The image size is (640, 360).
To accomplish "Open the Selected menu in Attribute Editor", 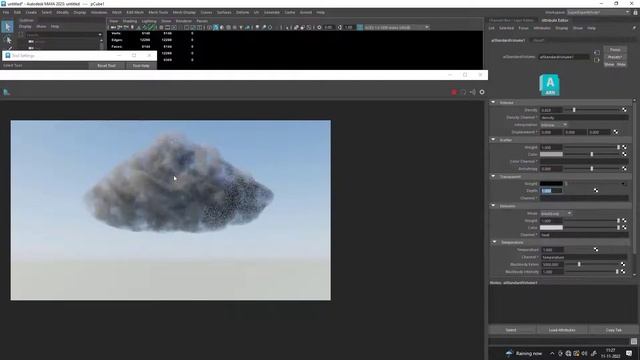I will (x=506, y=28).
